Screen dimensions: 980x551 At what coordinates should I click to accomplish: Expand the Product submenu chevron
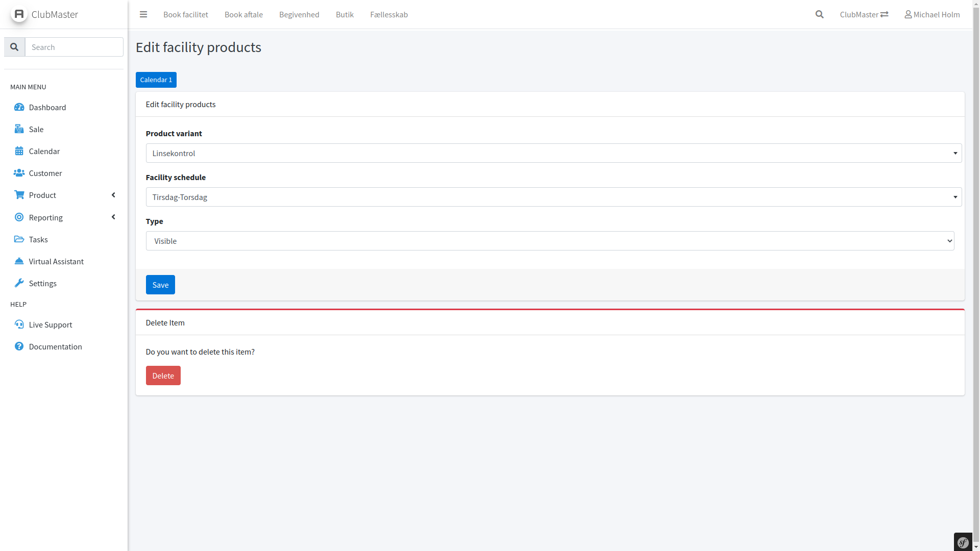(x=113, y=195)
